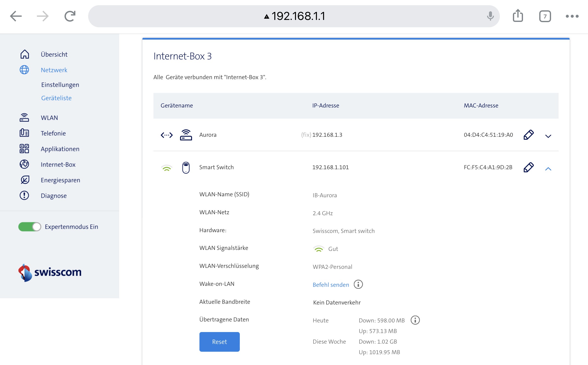Click Befehl senden link
588x365 pixels.
[331, 285]
